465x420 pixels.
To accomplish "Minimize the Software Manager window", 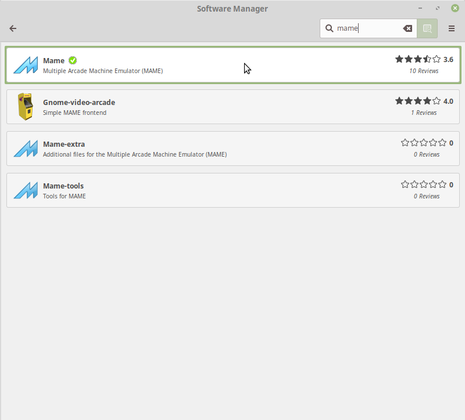I will coord(420,8).
